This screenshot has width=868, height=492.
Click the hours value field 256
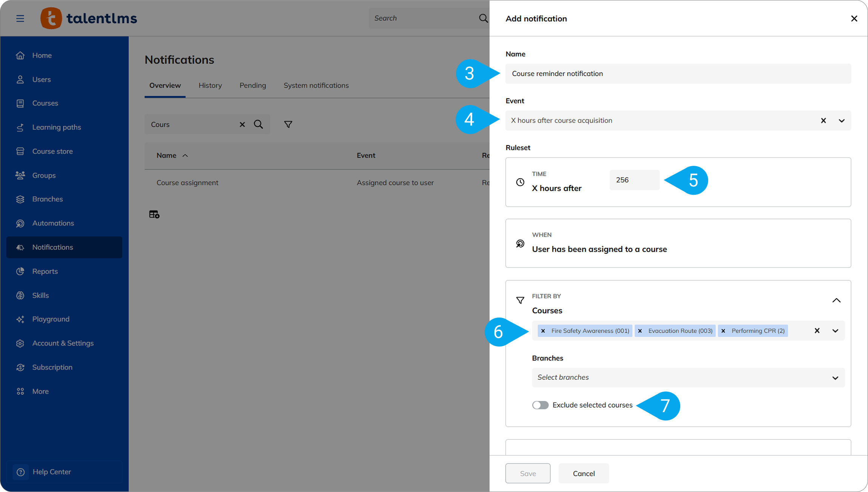pos(634,180)
